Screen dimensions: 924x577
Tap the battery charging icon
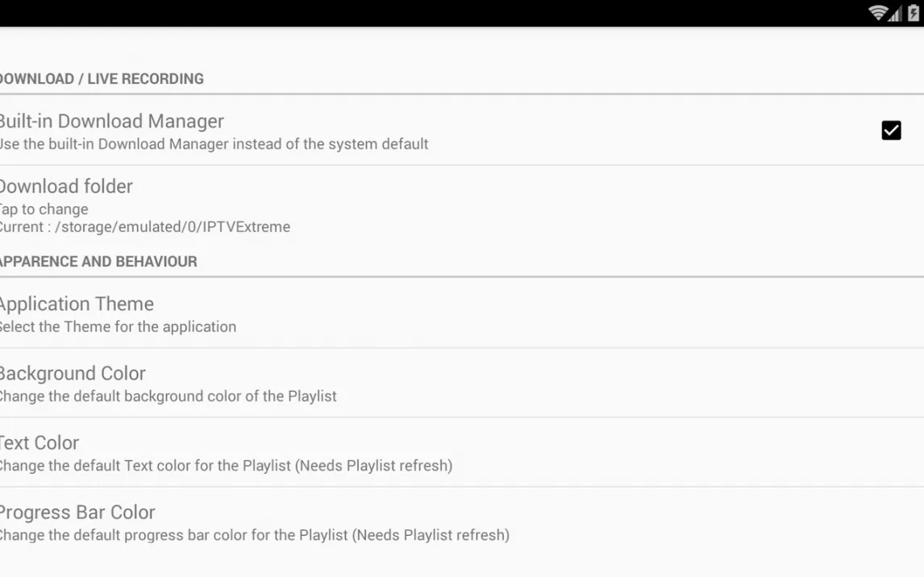click(913, 12)
